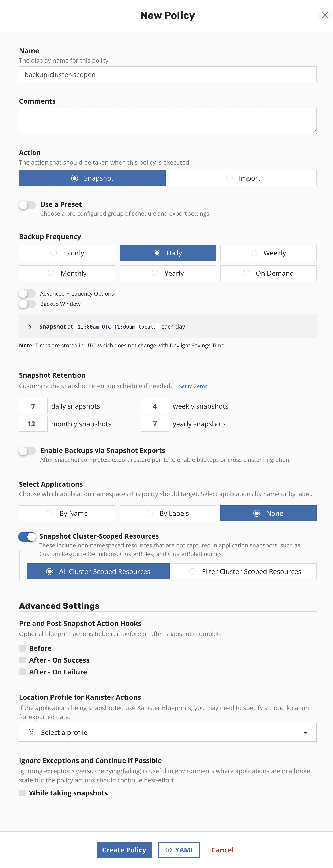Expand the Snapshot schedule details row
The height and width of the screenshot is (868, 333).
pos(30,326)
